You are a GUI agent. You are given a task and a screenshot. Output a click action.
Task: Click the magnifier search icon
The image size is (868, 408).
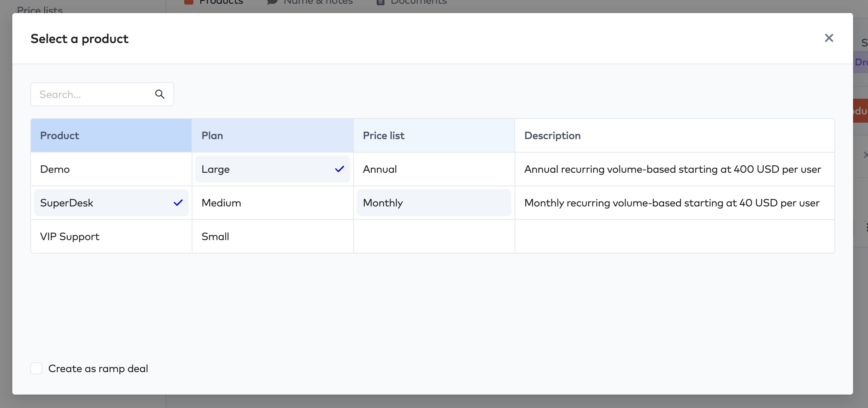click(160, 94)
